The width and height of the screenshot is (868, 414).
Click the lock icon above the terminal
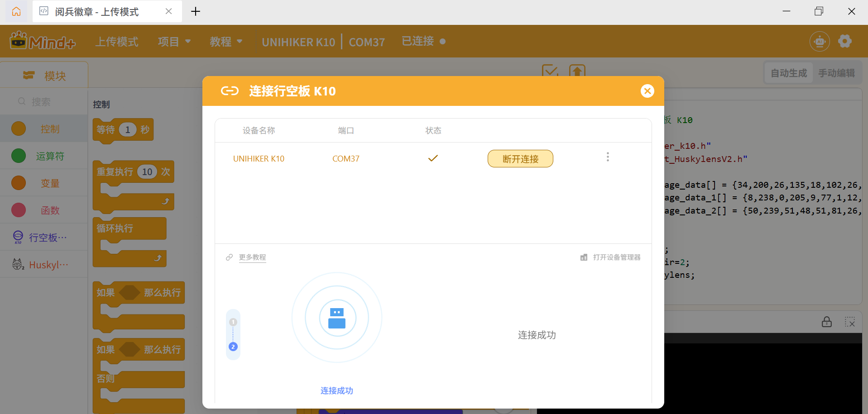[827, 322]
